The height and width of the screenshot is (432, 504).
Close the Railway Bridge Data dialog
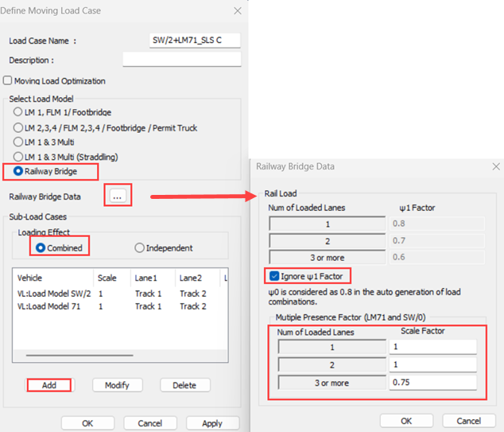click(x=496, y=166)
